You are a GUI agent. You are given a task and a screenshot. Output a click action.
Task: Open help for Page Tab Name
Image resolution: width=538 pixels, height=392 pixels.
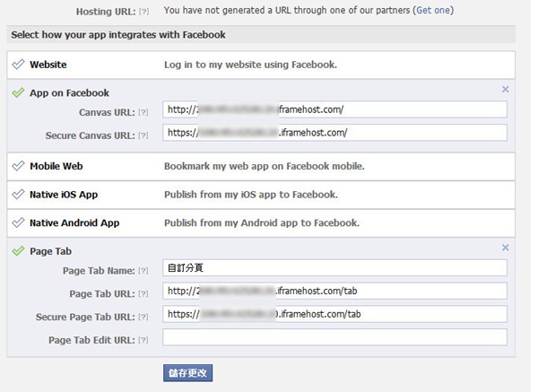(143, 271)
